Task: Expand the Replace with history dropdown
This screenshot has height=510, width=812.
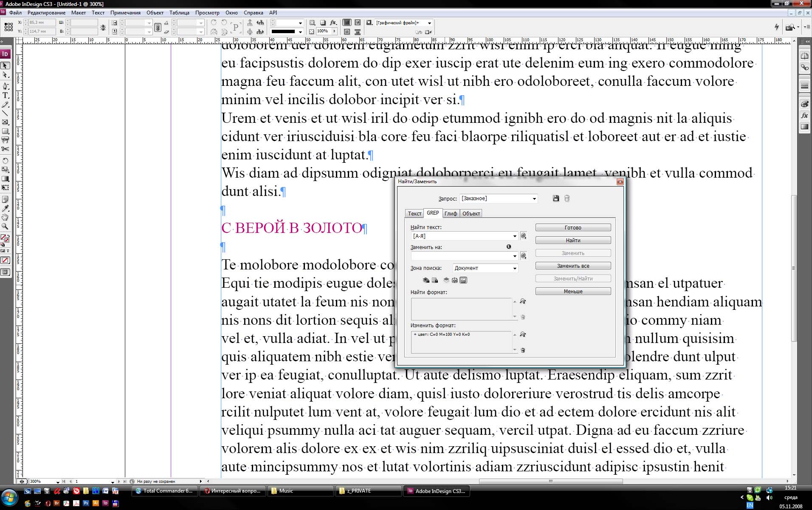Action: [515, 256]
